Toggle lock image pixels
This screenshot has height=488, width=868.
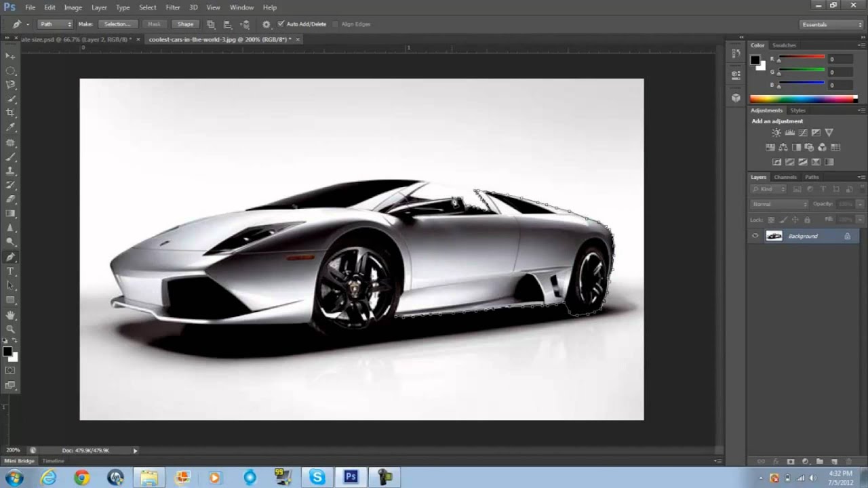[x=783, y=220]
